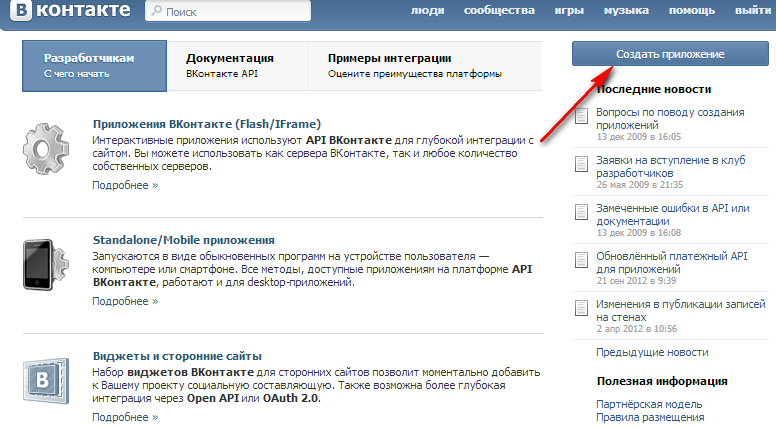This screenshot has height=428, width=776.
Task: Open news Изменения в публикации записей на стенах
Action: pos(680,311)
